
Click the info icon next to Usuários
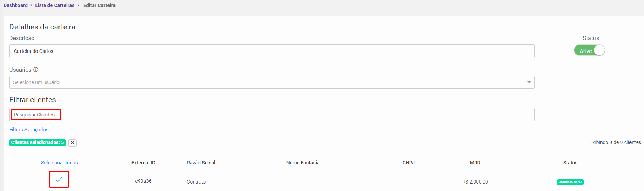36,70
